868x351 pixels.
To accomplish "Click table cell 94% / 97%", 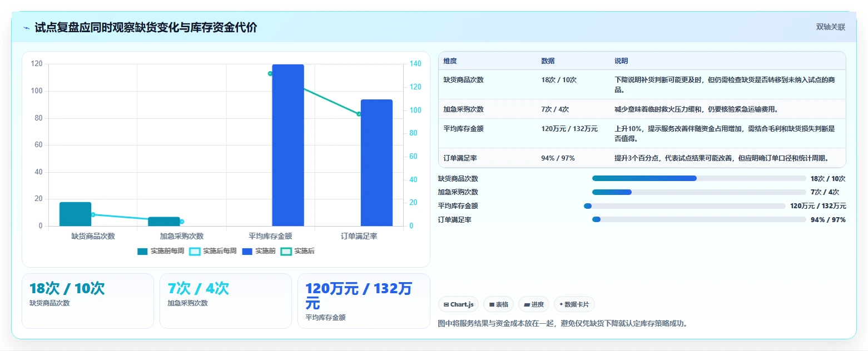I will [x=558, y=158].
